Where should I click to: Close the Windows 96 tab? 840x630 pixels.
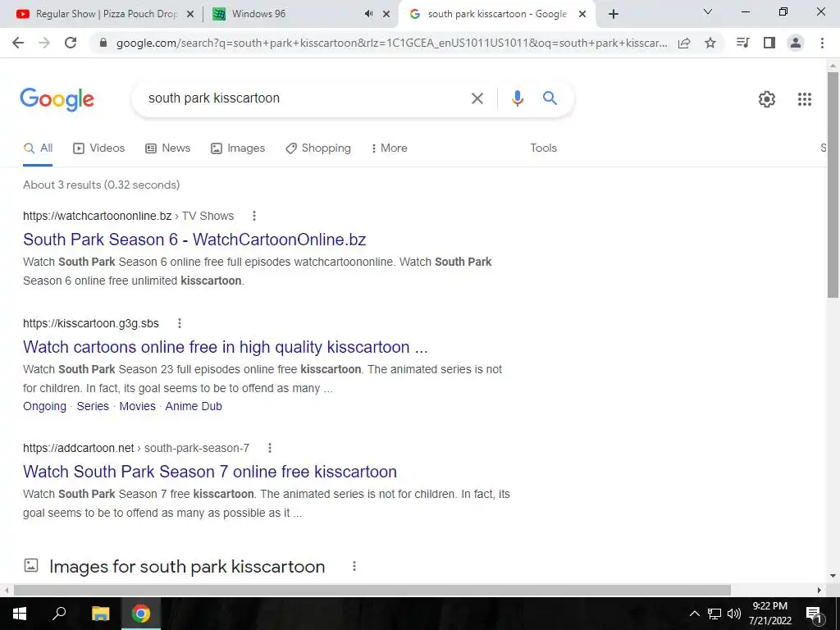(x=386, y=14)
